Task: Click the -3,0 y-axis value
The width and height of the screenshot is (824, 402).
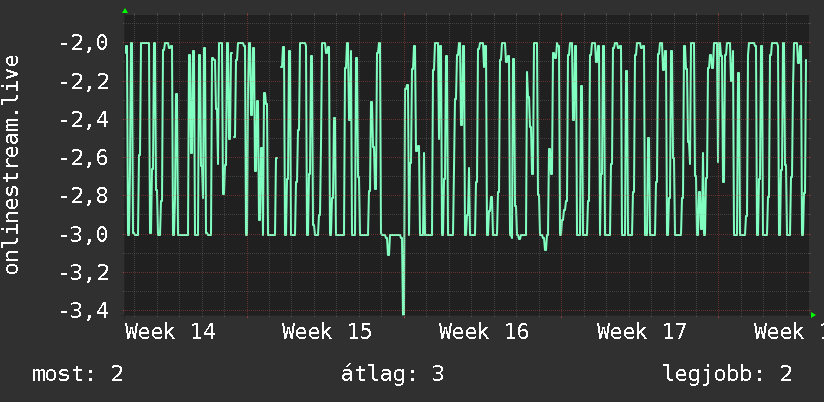Action: 83,235
